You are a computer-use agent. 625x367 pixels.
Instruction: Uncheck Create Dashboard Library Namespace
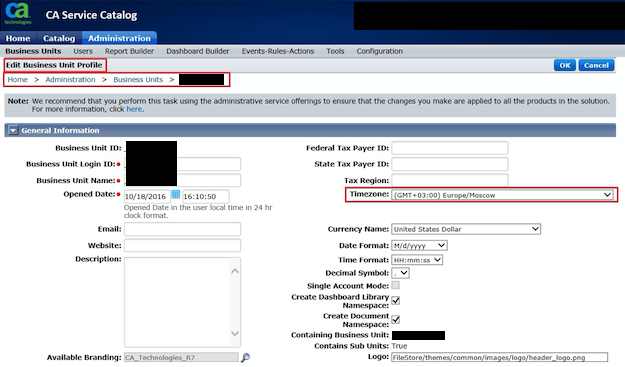(395, 300)
